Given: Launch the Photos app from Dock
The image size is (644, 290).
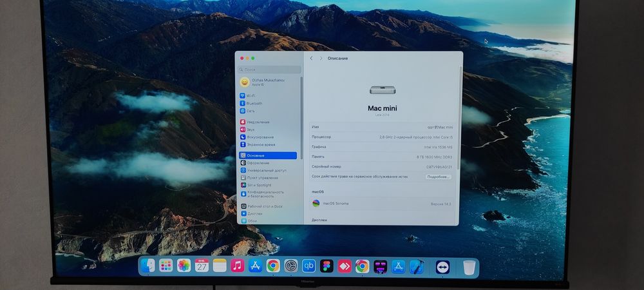Looking at the screenshot, I should [184, 266].
